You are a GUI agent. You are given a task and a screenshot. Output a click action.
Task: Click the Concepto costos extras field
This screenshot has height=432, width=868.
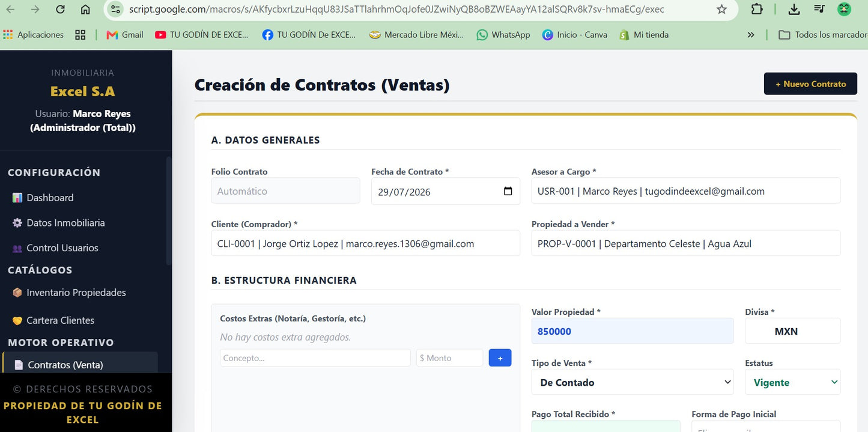315,357
